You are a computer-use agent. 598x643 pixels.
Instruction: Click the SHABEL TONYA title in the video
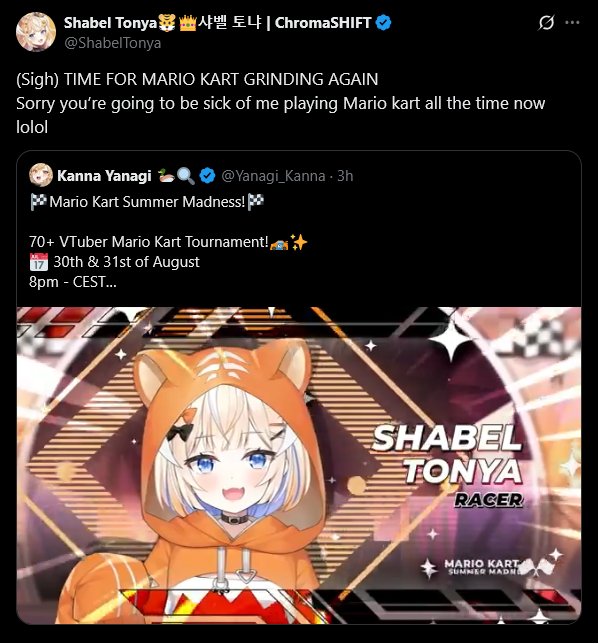tap(447, 454)
